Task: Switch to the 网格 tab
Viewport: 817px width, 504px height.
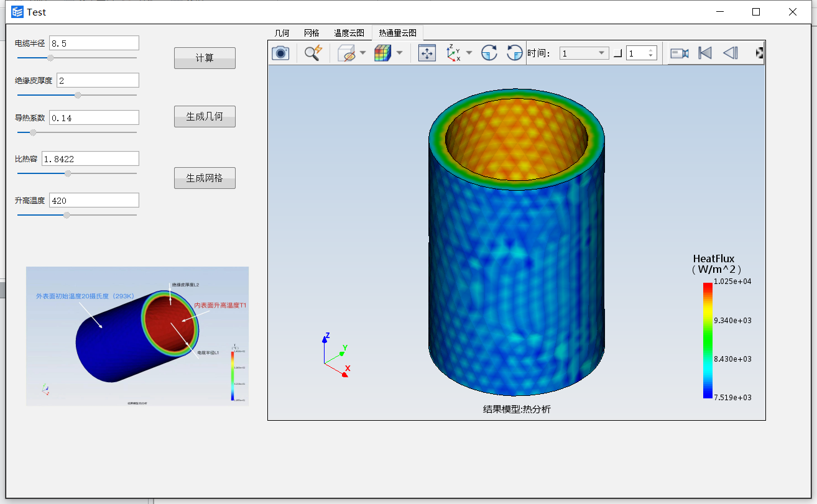Action: (312, 33)
